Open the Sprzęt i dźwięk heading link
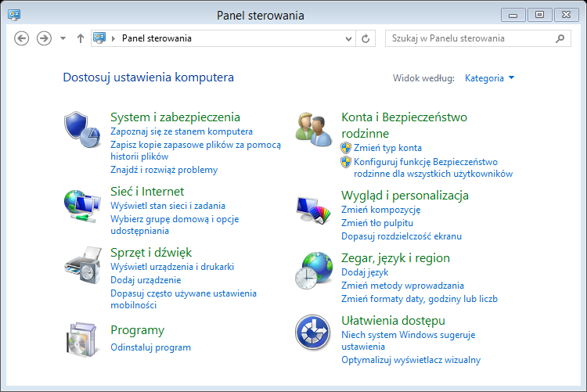Screen dimensions: 587x392 (x=151, y=253)
